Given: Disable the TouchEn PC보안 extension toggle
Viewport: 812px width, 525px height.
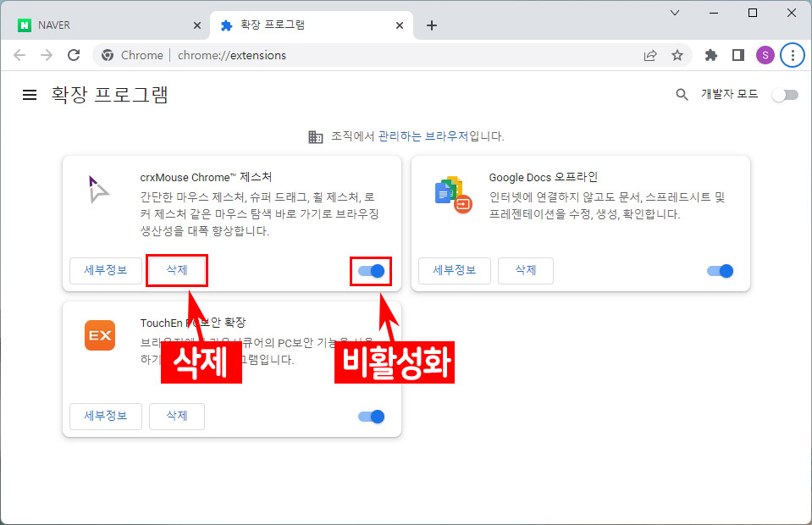Looking at the screenshot, I should [372, 417].
